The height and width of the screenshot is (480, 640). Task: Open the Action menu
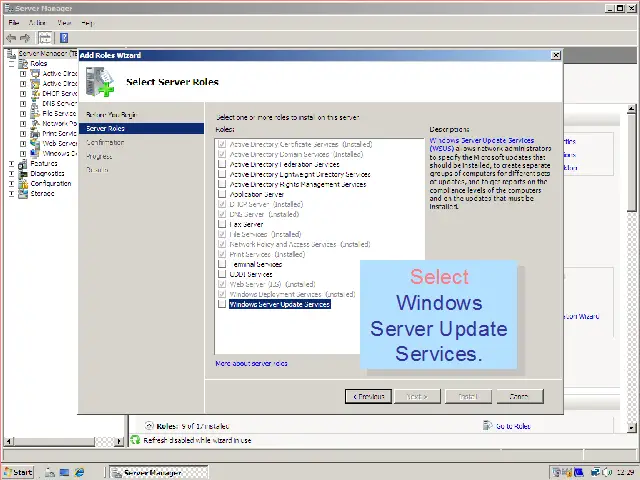(37, 23)
